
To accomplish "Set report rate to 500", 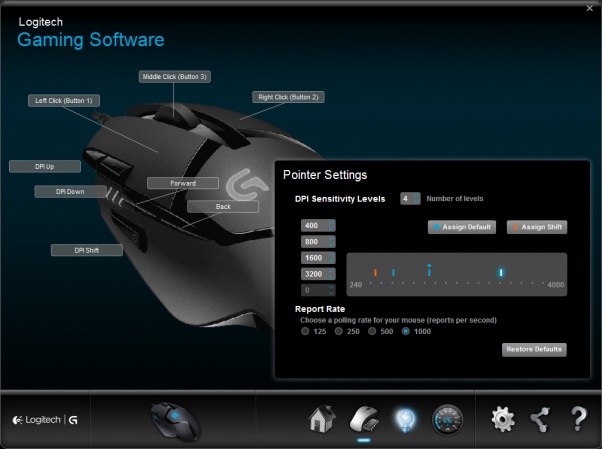I will 373,331.
